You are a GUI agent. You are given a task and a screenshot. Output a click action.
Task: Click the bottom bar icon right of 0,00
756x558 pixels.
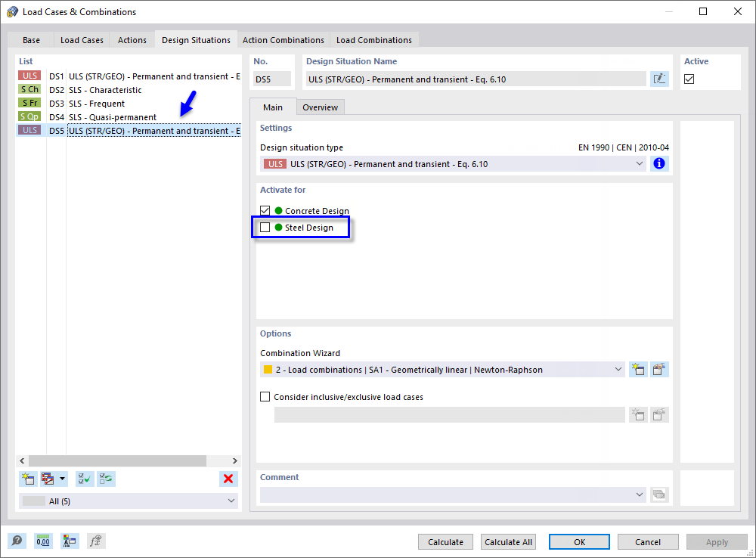point(70,541)
